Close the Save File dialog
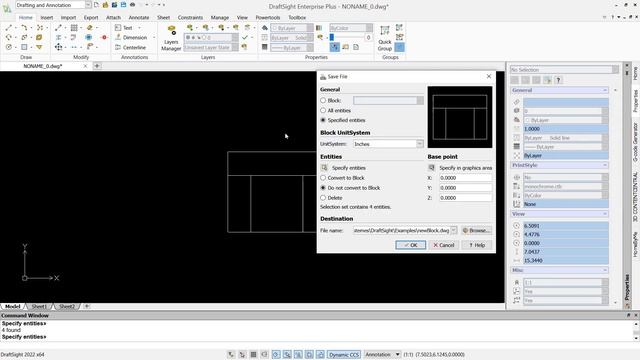640x360 pixels. point(489,76)
